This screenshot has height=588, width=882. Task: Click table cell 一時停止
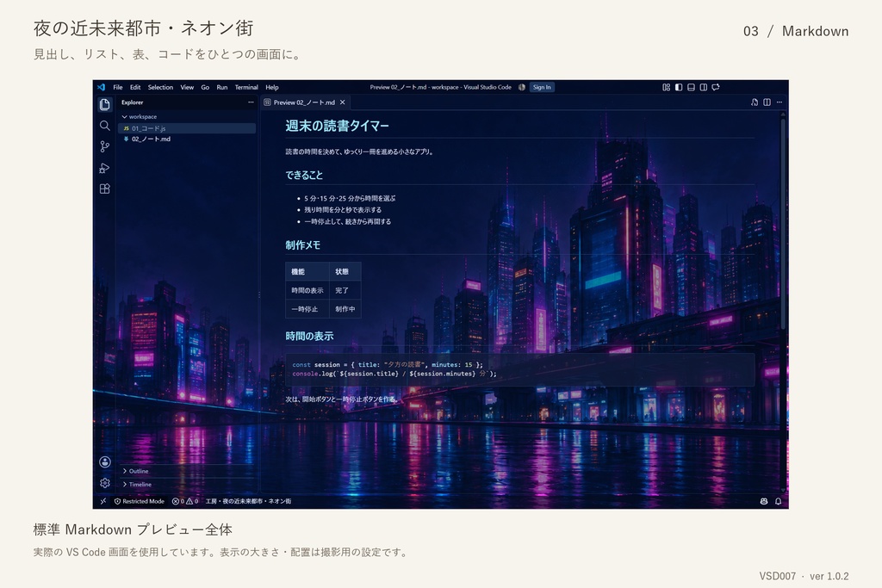[x=307, y=309]
